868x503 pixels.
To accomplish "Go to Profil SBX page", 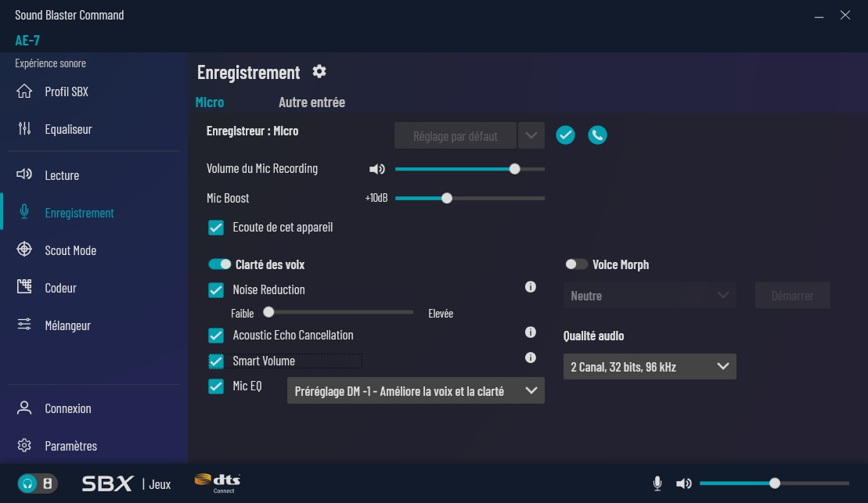I will [67, 92].
